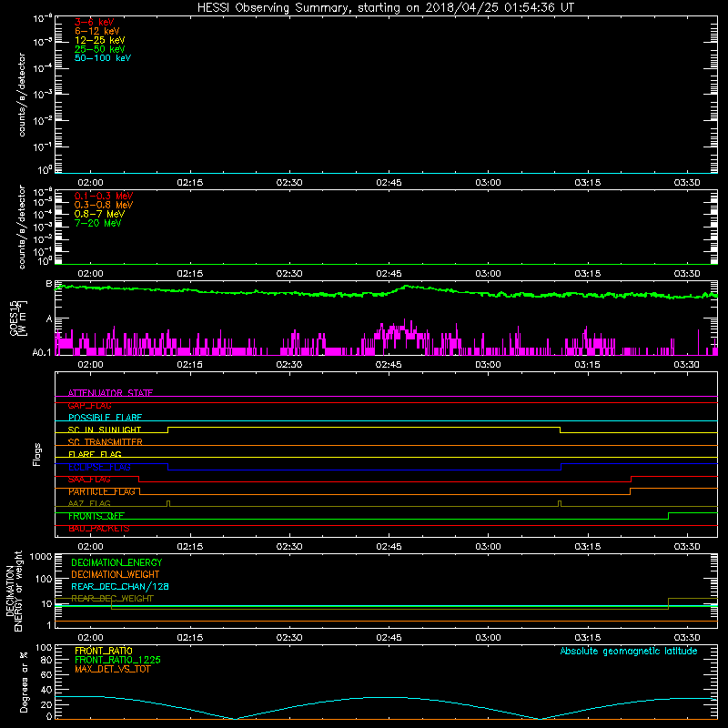Click the SC_IN_SUNLIGHT flag label
728x728 pixels.
point(105,430)
